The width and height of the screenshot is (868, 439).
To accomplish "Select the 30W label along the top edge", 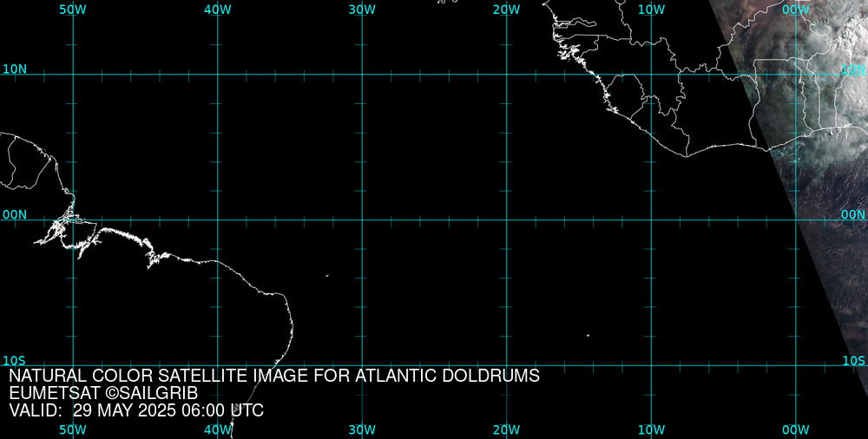I will tap(362, 10).
